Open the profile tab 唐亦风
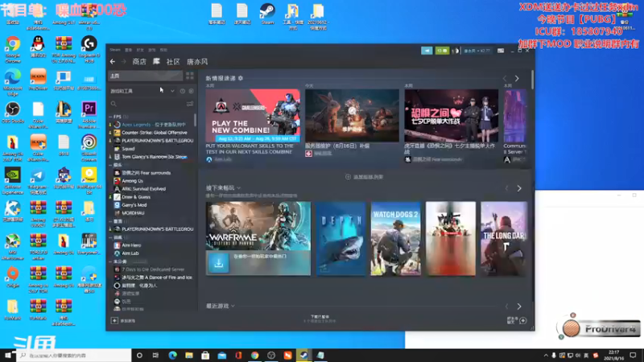Screen dimensions: 644x362 point(197,62)
